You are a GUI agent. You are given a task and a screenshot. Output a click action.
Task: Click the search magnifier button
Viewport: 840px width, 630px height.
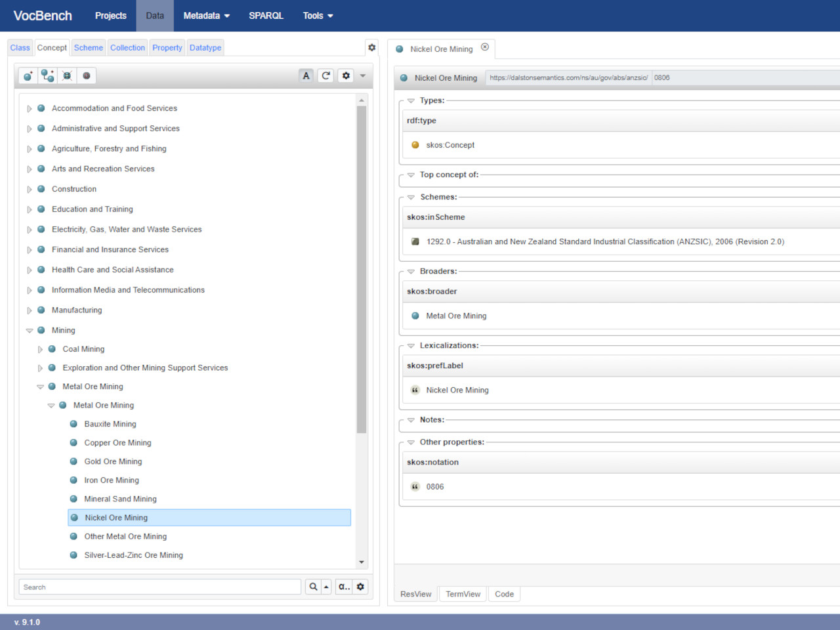tap(313, 587)
